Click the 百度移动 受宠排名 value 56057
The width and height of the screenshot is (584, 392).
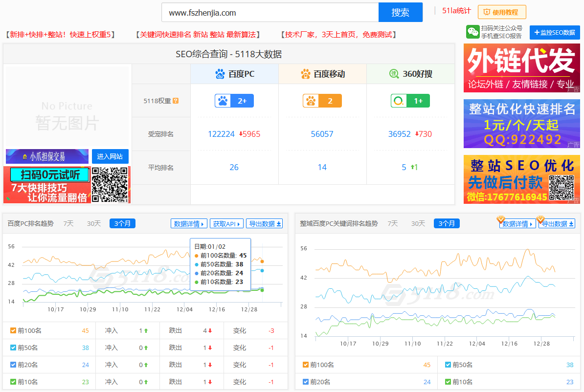322,134
